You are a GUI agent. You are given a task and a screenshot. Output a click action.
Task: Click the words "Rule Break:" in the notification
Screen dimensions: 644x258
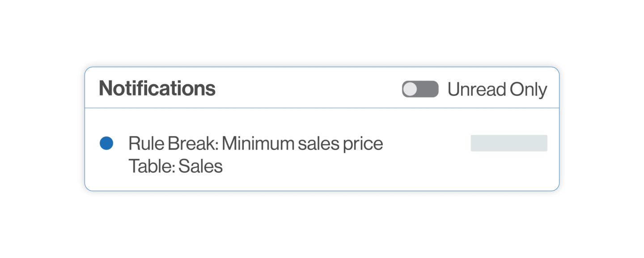pyautogui.click(x=173, y=144)
